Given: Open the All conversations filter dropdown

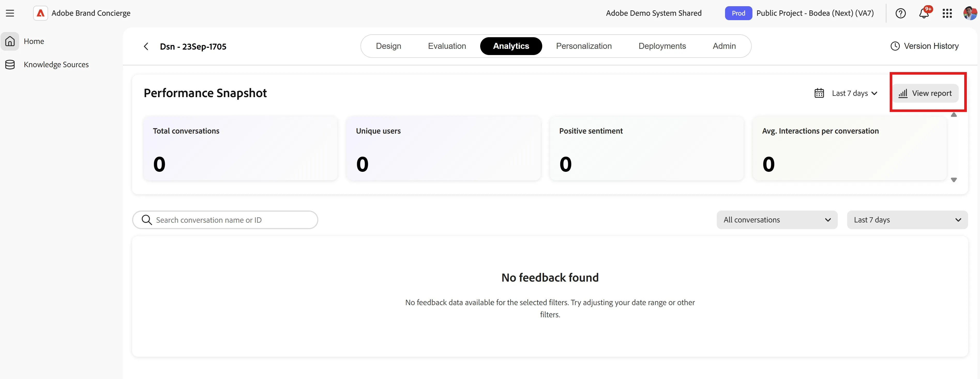Looking at the screenshot, I should click(777, 220).
